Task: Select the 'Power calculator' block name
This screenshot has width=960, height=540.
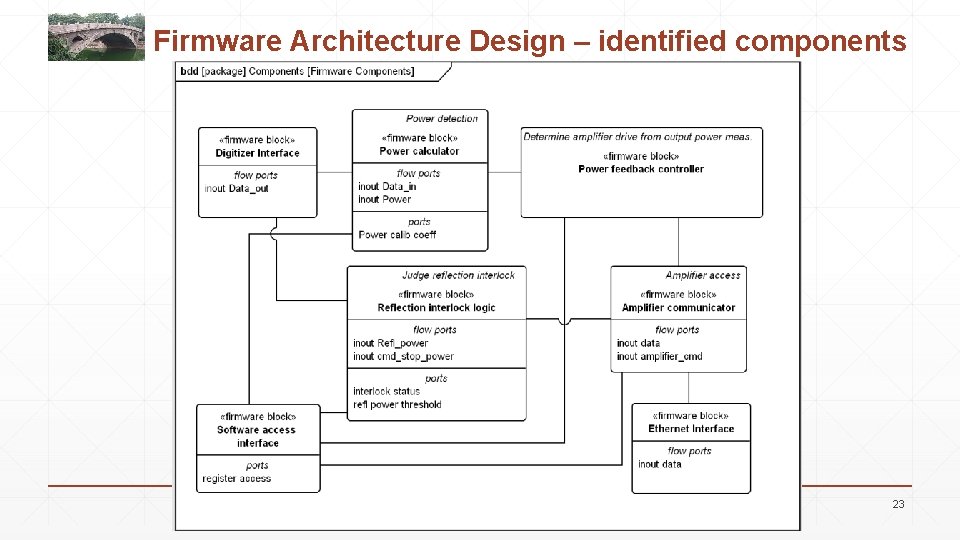Action: coord(419,151)
